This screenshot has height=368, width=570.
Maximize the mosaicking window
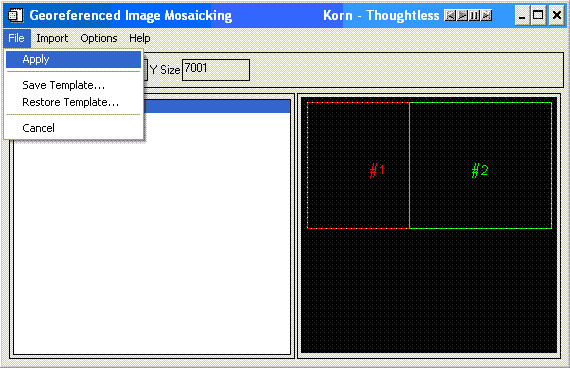[538, 16]
